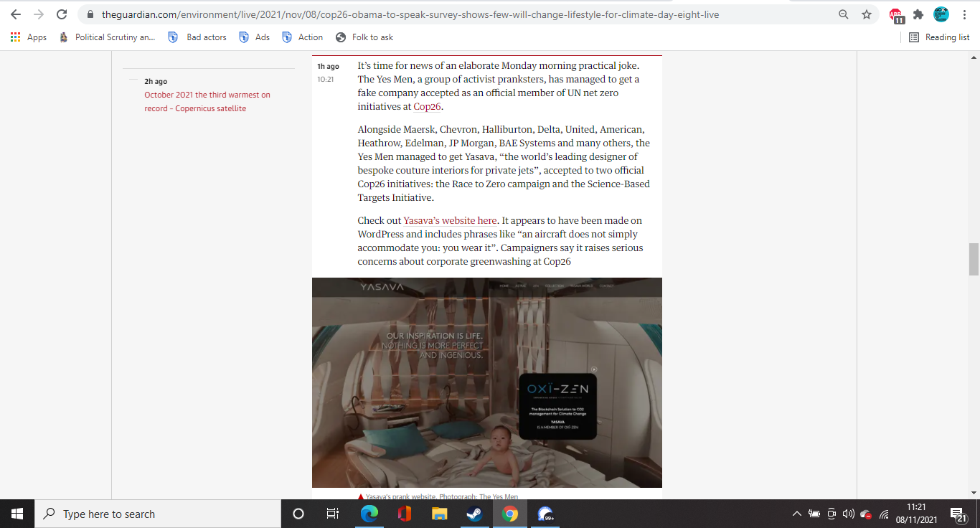Click the scrollbar down arrow

(x=974, y=493)
